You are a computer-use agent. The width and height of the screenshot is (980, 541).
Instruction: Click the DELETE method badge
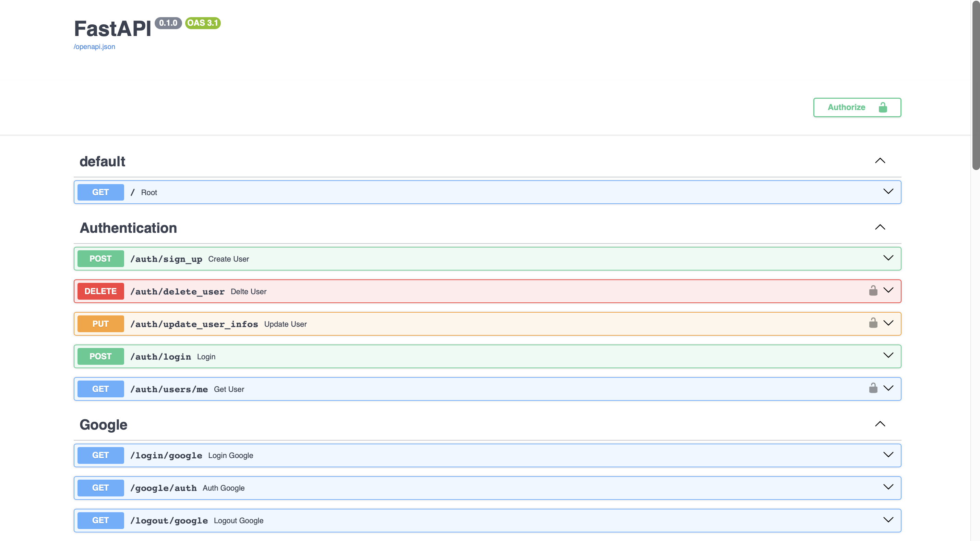pos(101,291)
